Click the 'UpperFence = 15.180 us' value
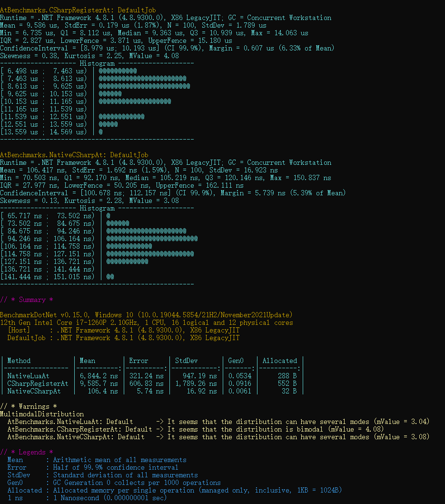The height and width of the screenshot is (504, 445). click(190, 41)
